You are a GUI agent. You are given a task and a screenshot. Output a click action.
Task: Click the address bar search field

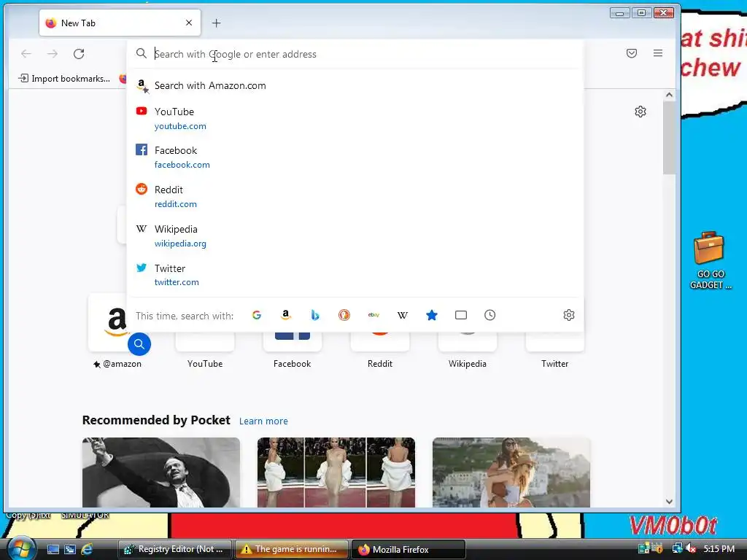coord(355,54)
